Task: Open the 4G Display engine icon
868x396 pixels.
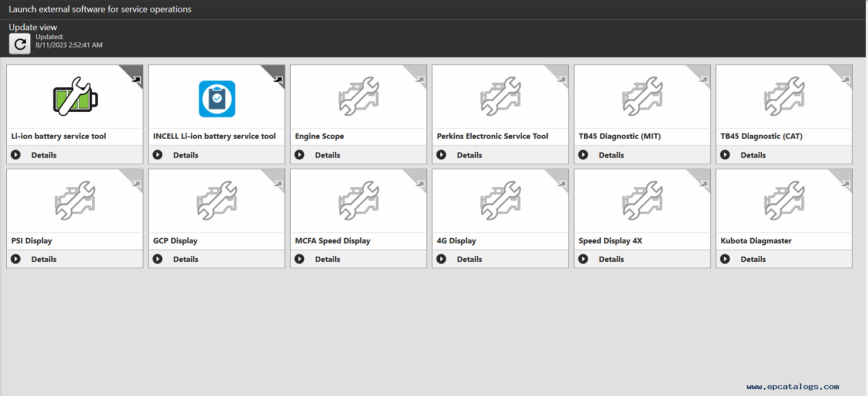Action: 500,200
